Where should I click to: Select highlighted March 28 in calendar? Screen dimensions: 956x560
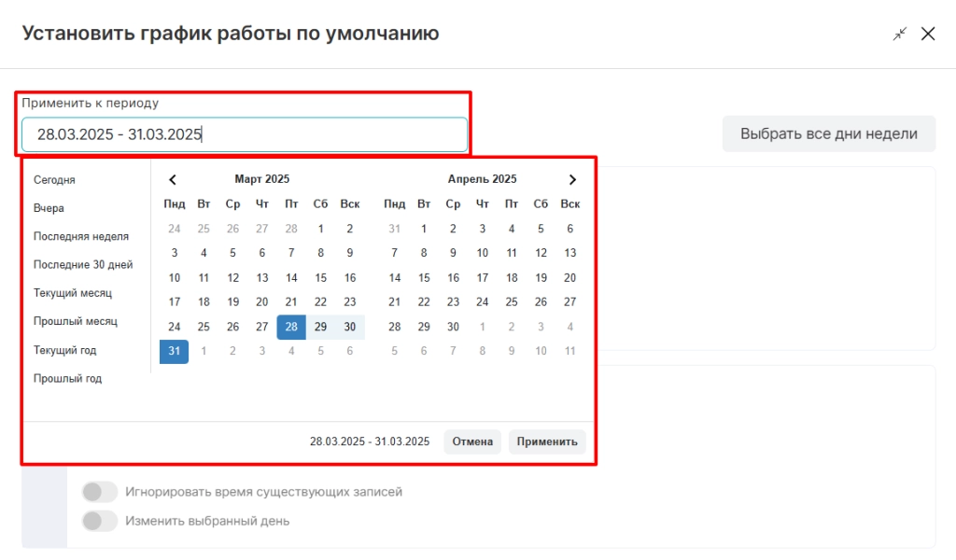[291, 327]
